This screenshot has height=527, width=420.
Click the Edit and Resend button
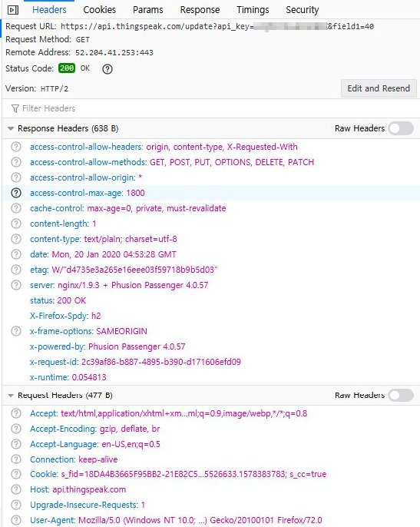(379, 88)
